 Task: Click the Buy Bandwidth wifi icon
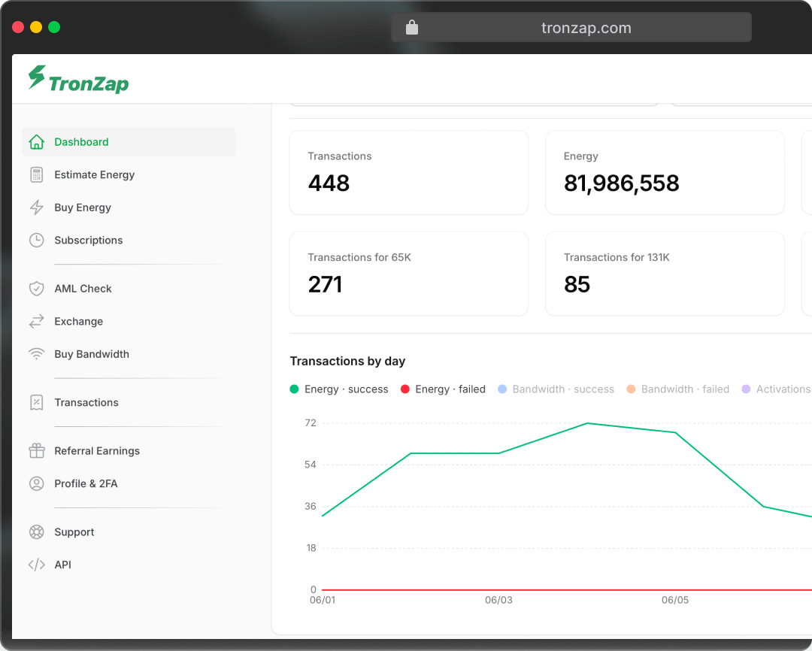pyautogui.click(x=36, y=354)
